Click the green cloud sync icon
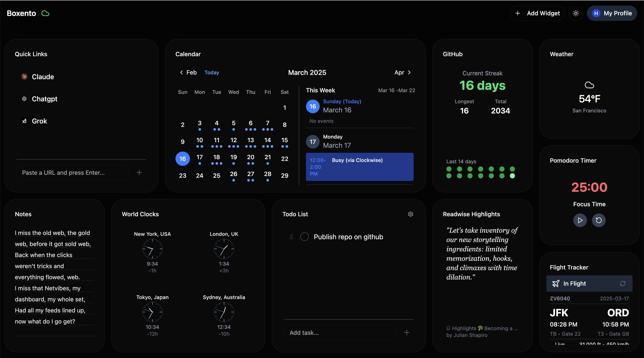644x358 pixels. (45, 13)
